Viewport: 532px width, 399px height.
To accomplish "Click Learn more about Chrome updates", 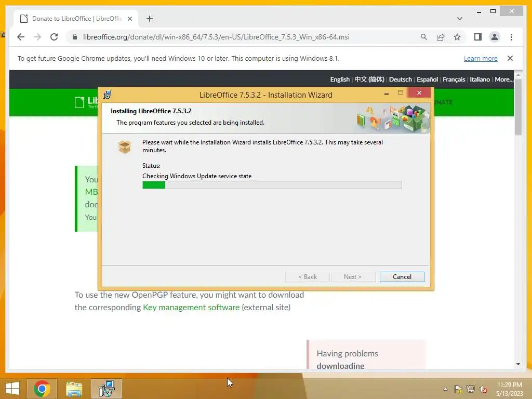I will 481,58.
